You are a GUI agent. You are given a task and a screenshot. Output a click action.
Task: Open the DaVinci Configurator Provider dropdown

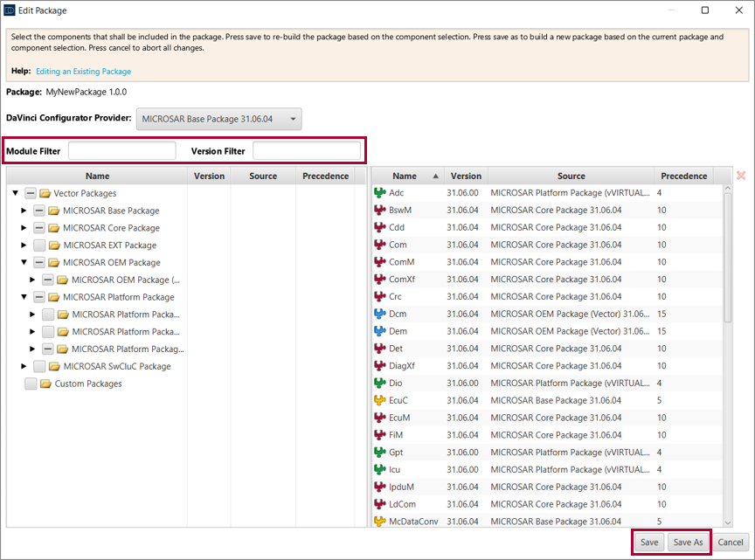coord(219,119)
